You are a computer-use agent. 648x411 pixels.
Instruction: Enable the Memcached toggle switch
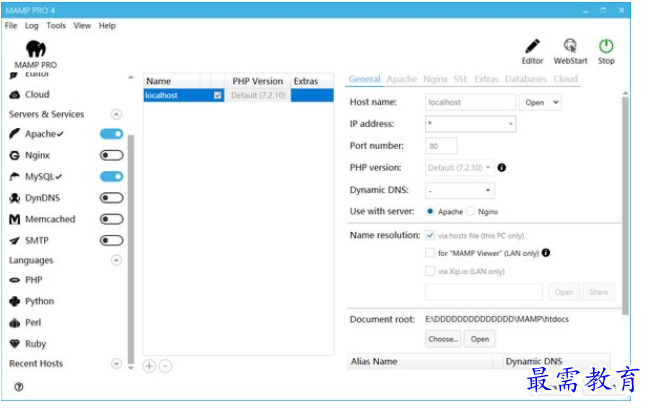click(112, 219)
